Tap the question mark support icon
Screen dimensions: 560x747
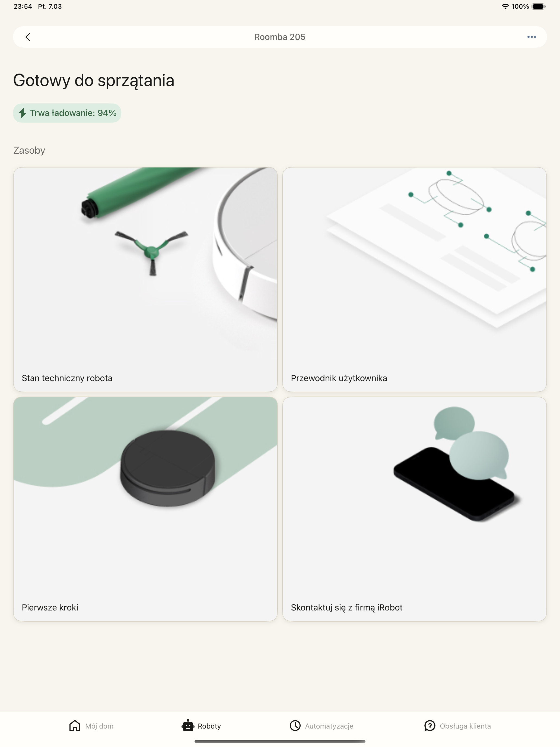tap(430, 725)
